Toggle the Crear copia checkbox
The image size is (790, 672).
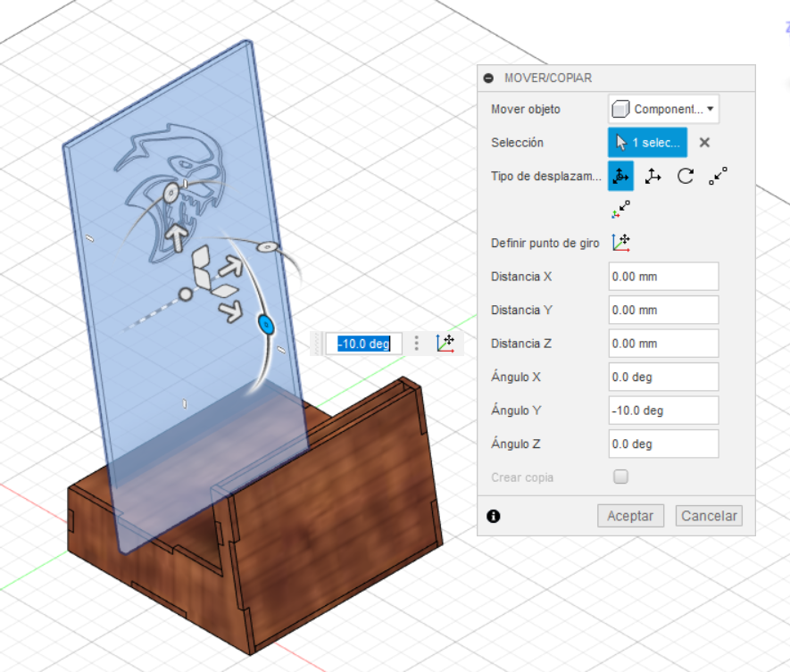point(620,477)
